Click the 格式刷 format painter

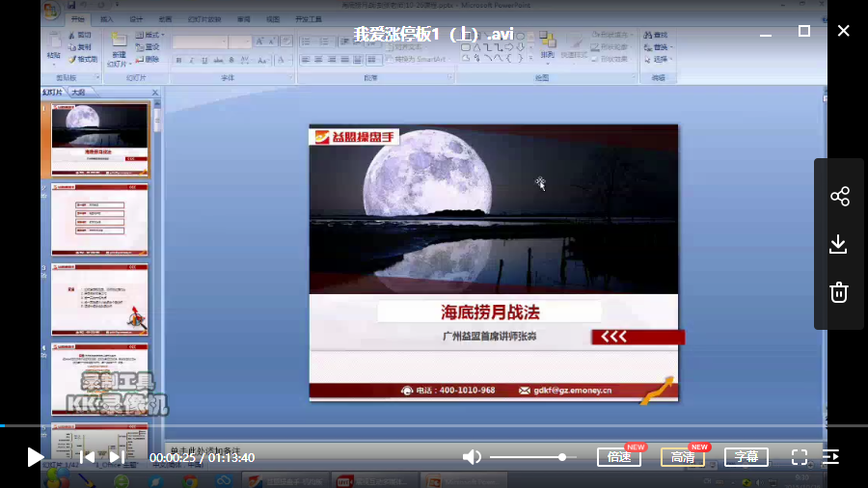tap(83, 59)
